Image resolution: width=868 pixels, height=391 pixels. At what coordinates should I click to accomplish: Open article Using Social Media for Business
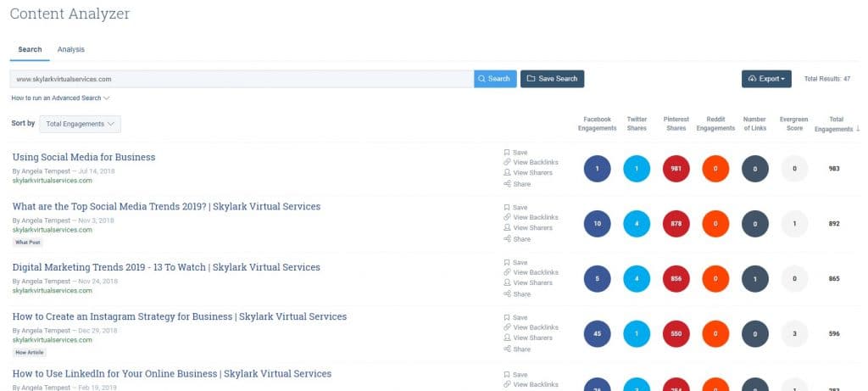click(x=84, y=157)
